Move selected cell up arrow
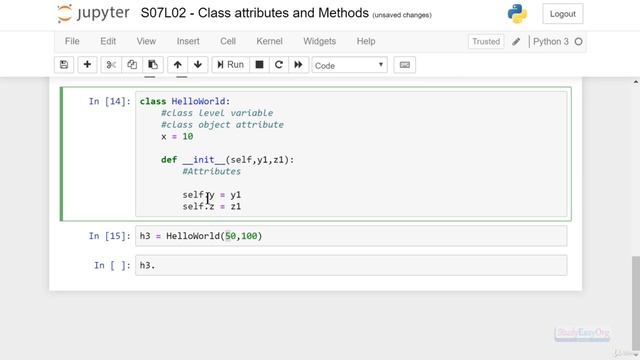Screen dimensions: 640x360 click(x=178, y=65)
